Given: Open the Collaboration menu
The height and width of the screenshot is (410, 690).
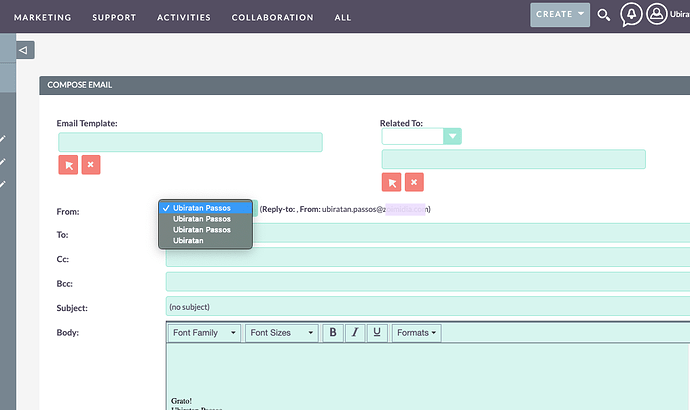Looking at the screenshot, I should coord(272,18).
